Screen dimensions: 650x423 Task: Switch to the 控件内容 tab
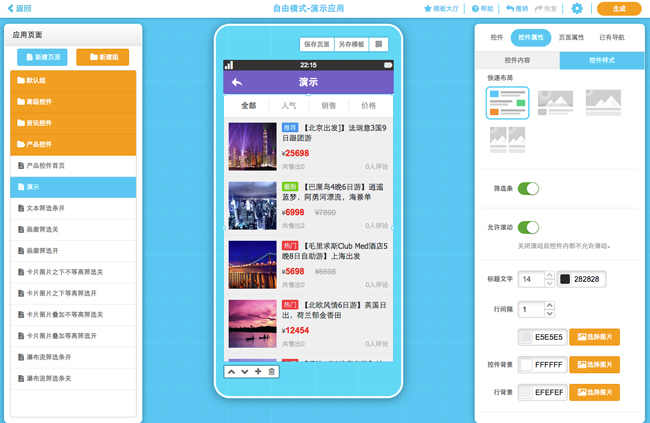[517, 61]
